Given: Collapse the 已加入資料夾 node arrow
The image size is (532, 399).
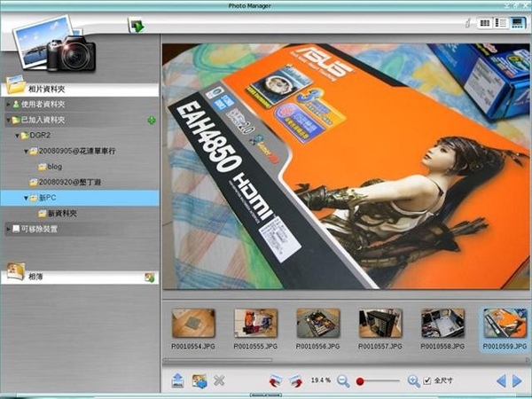Looking at the screenshot, I should point(9,120).
